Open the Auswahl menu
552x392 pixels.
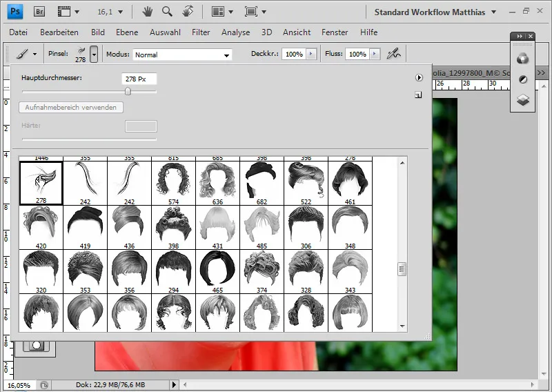click(165, 32)
